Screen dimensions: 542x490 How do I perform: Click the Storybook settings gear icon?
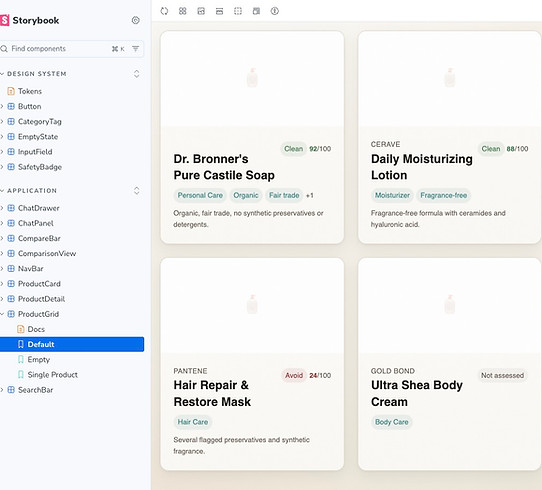pyautogui.click(x=136, y=20)
